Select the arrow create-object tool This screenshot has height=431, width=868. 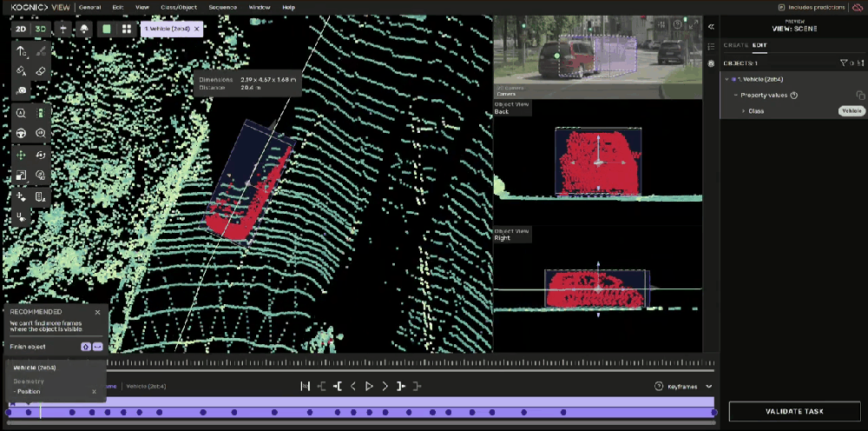21,51
